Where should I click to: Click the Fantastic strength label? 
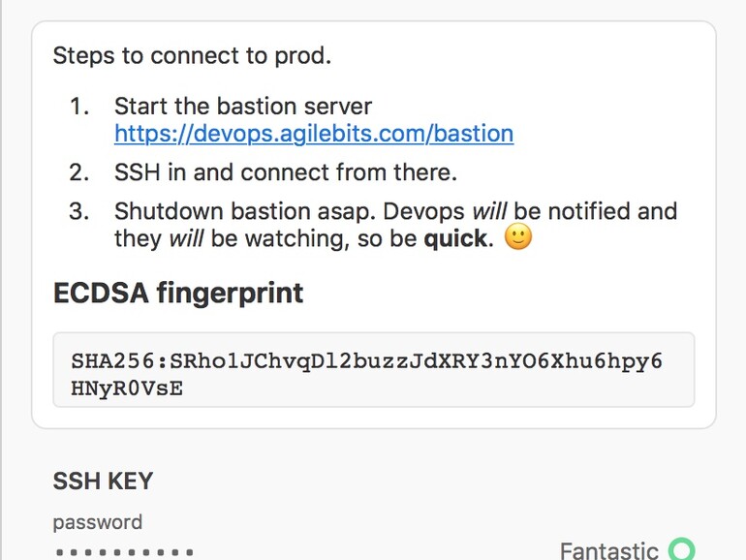(608, 550)
